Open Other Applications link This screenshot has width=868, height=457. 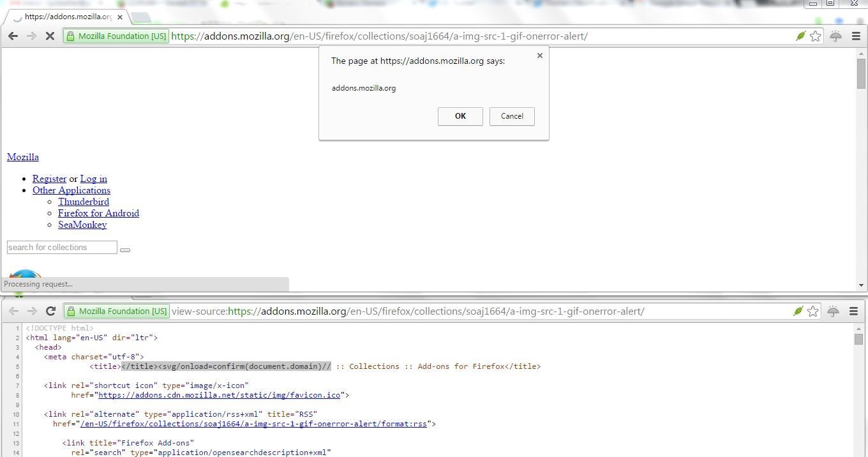71,190
